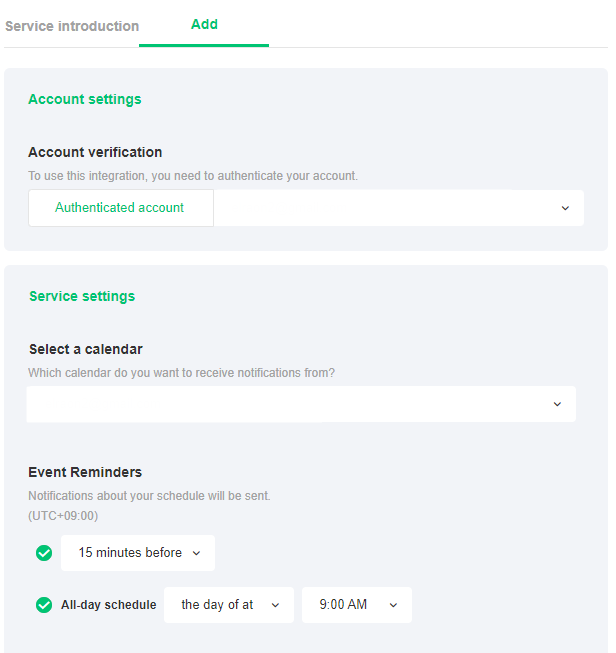This screenshot has height=653, width=616.
Task: Click the Account verification label
Action: [95, 152]
